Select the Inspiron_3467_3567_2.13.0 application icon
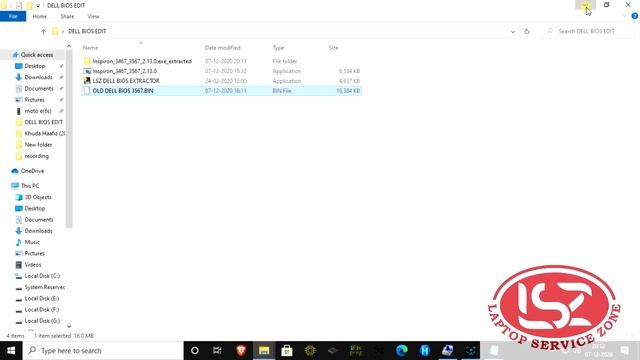 pos(87,71)
